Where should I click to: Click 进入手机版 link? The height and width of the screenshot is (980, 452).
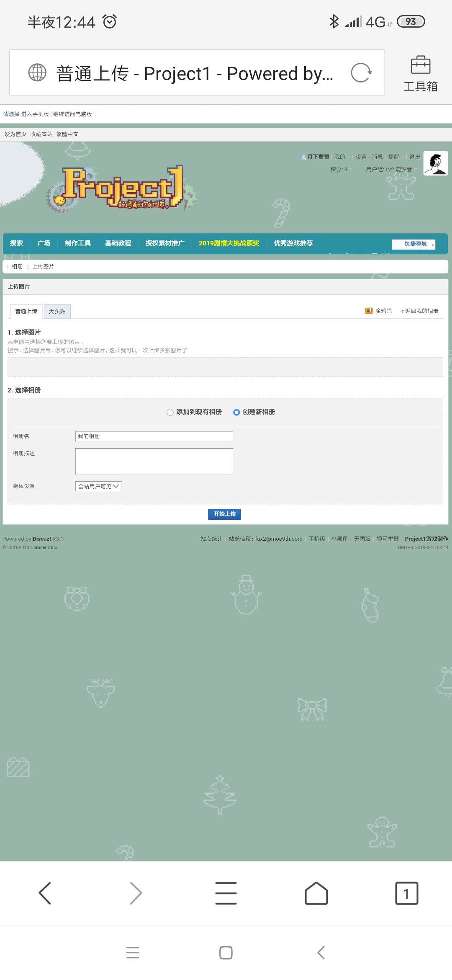(x=35, y=114)
